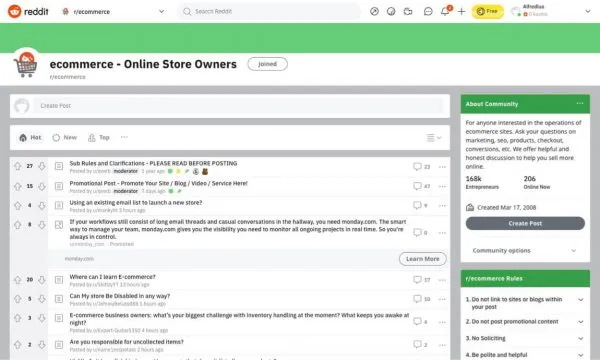Open comments on Sub Rules post
The image size is (600, 360).
(x=422, y=166)
